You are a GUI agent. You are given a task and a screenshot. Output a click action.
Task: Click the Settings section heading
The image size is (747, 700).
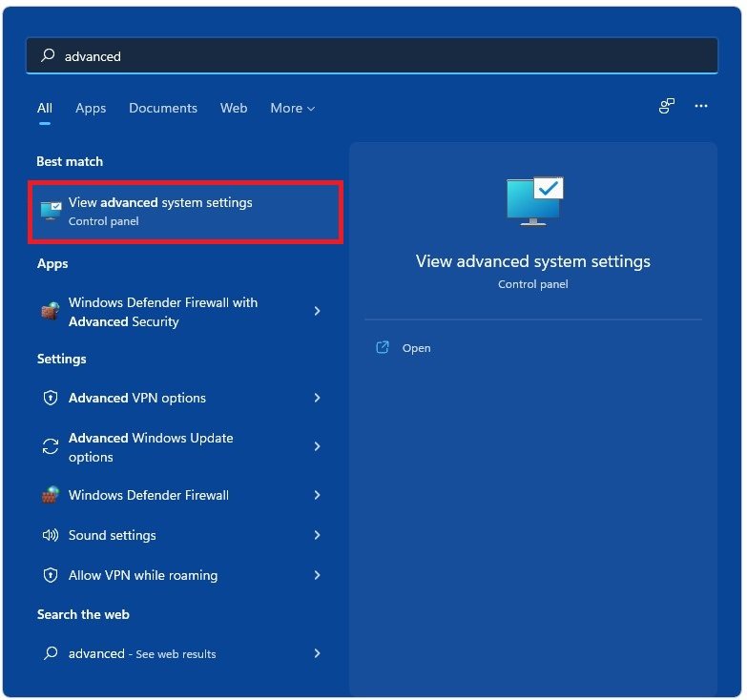coord(61,359)
